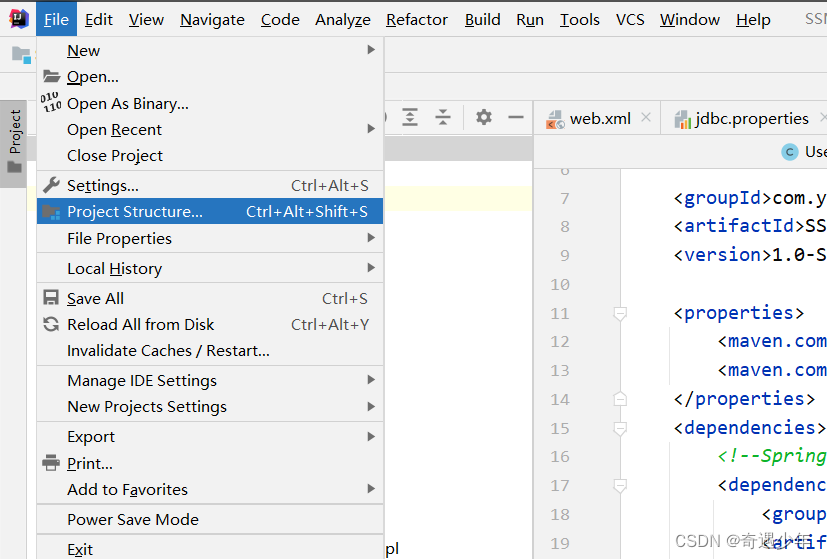Hide the project panel with minus icon
827x559 pixels.
click(x=516, y=117)
